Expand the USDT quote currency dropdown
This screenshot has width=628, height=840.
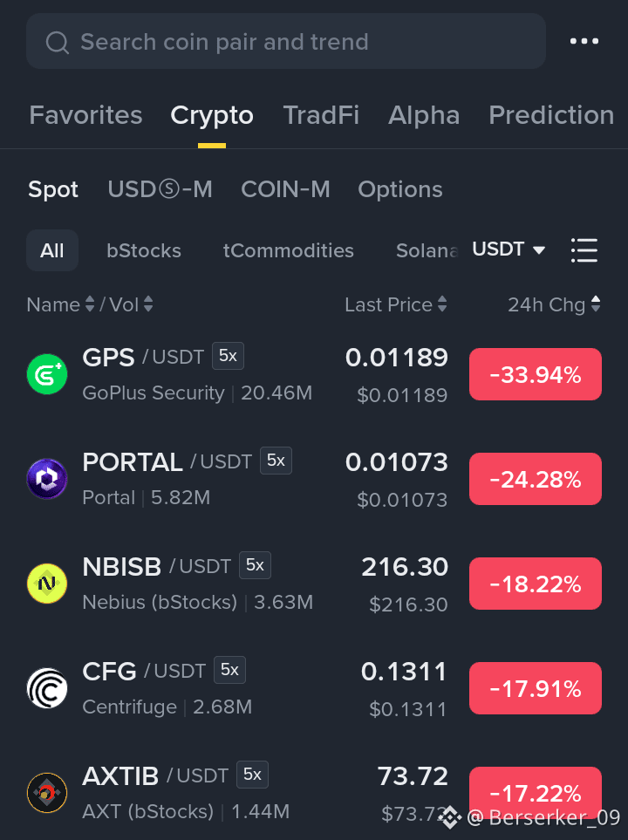tap(509, 249)
